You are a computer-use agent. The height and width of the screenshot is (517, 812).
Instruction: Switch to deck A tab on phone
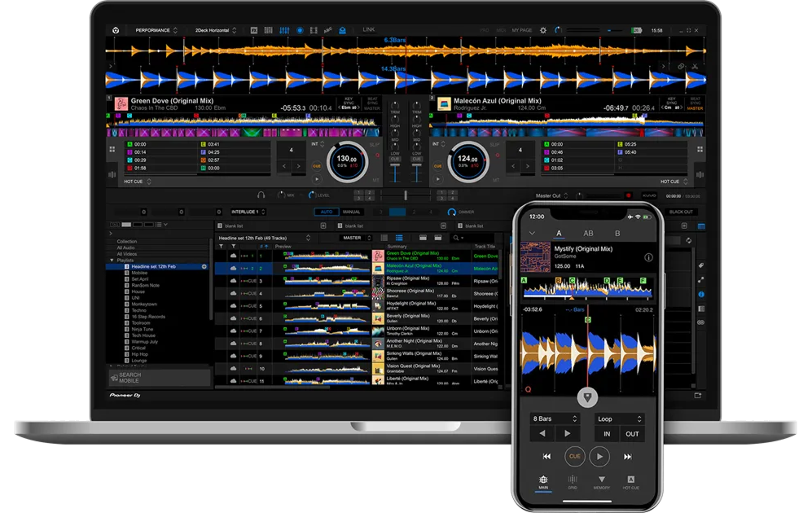[x=559, y=234]
